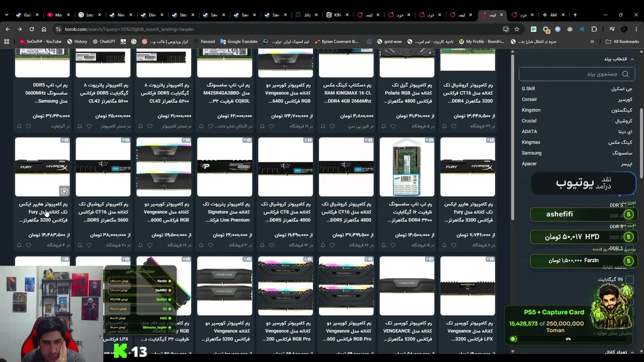The height and width of the screenshot is (362, 644).
Task: Expand the تعداد کانال filter section
Action: [x=619, y=352]
